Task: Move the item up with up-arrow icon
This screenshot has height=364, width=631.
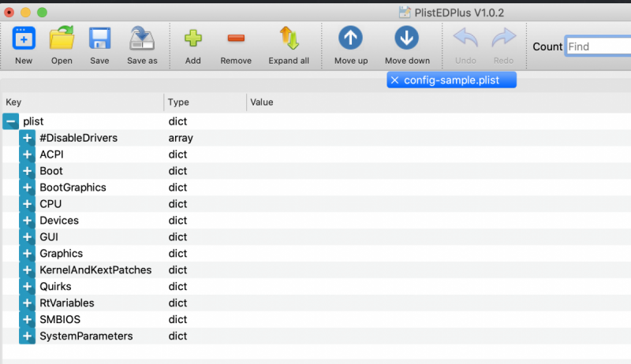Action: pos(350,38)
